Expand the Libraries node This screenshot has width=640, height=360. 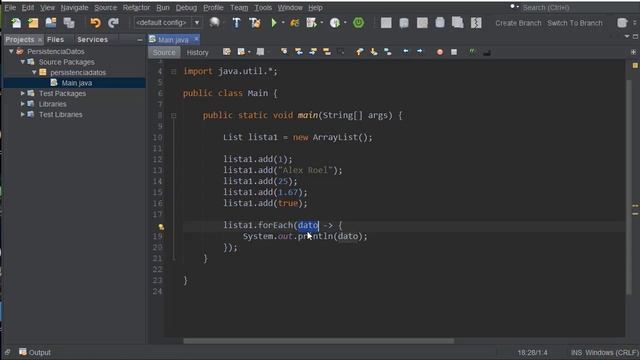tap(22, 104)
